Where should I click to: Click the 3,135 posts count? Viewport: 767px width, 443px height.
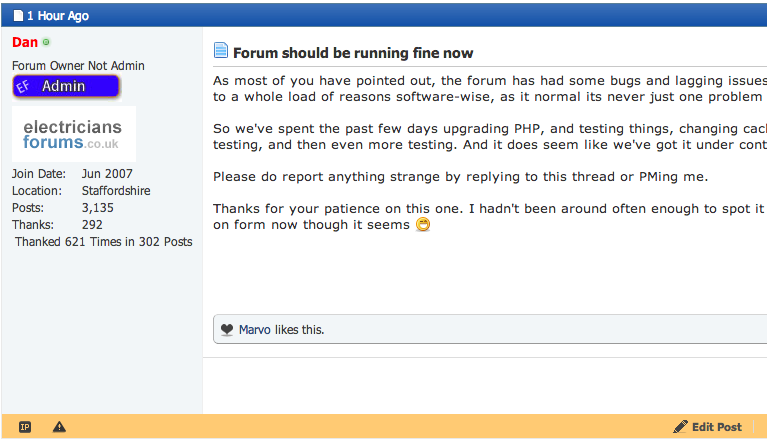(97, 208)
